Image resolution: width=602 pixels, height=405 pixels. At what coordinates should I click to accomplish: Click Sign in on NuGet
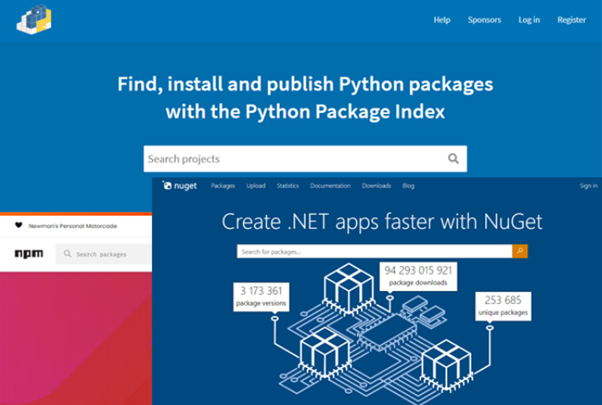[588, 186]
